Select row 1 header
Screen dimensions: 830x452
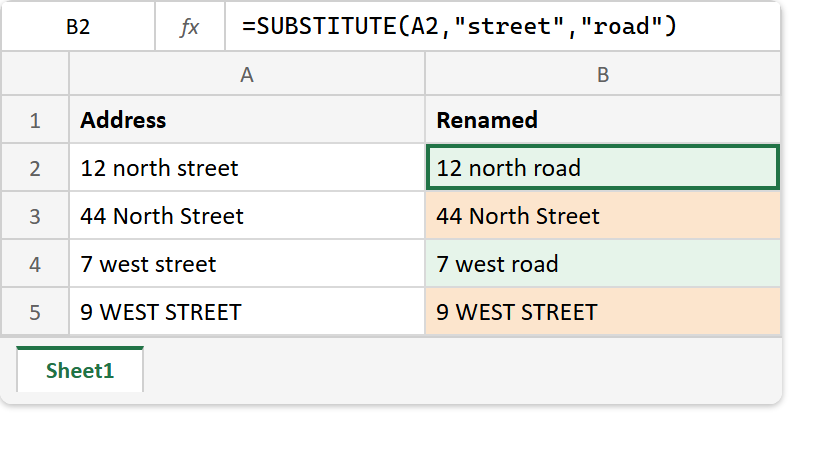click(x=35, y=120)
